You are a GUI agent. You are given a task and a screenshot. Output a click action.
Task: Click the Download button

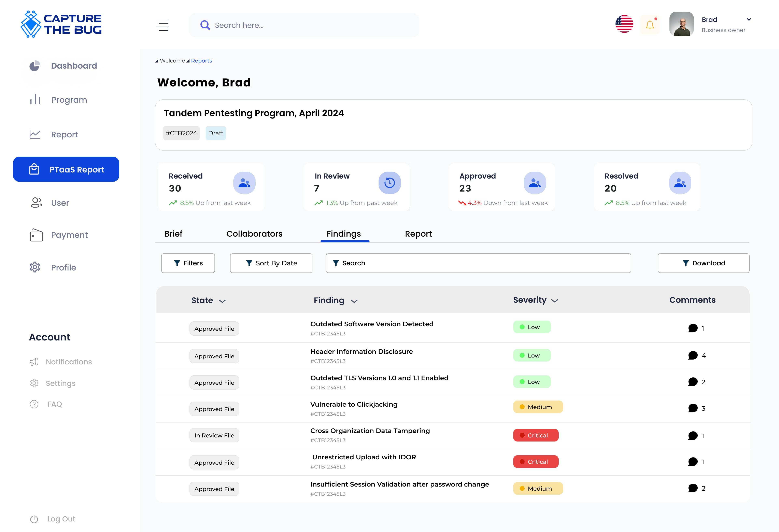pos(704,263)
